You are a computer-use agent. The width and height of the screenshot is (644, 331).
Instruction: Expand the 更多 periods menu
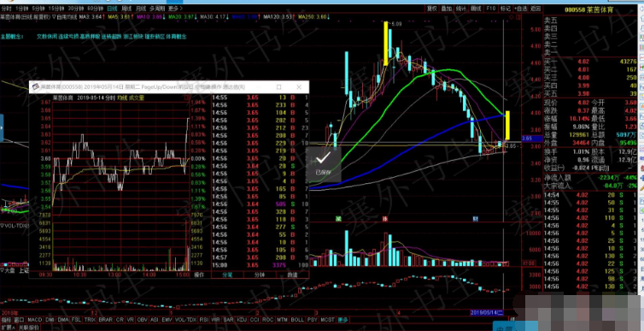coord(175,9)
